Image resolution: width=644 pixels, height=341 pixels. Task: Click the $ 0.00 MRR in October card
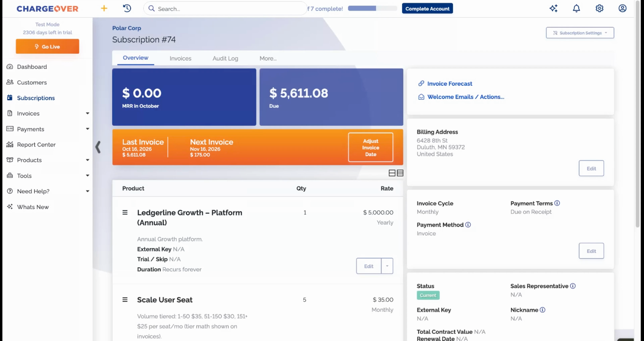click(x=184, y=97)
